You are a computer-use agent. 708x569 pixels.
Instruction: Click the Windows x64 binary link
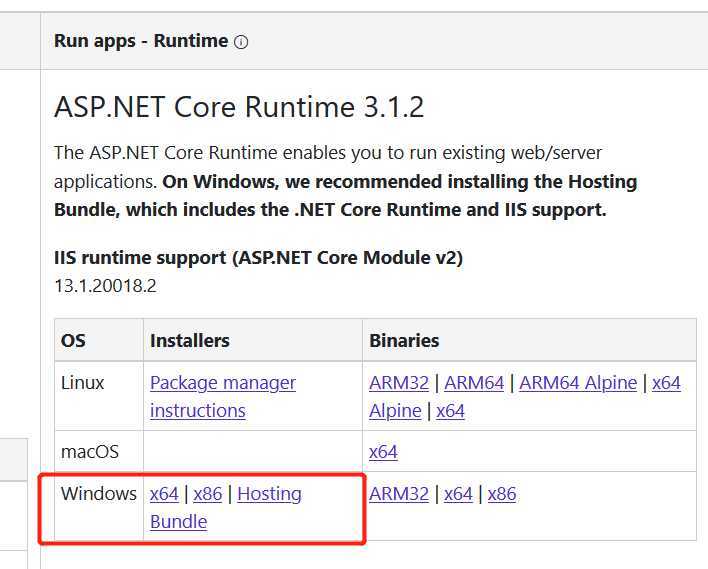tap(458, 494)
